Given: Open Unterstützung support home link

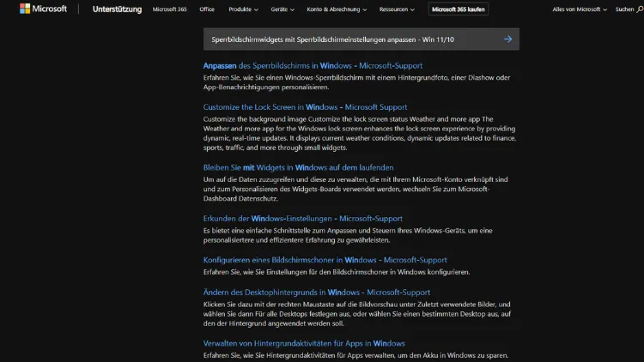Looking at the screenshot, I should pos(117,9).
